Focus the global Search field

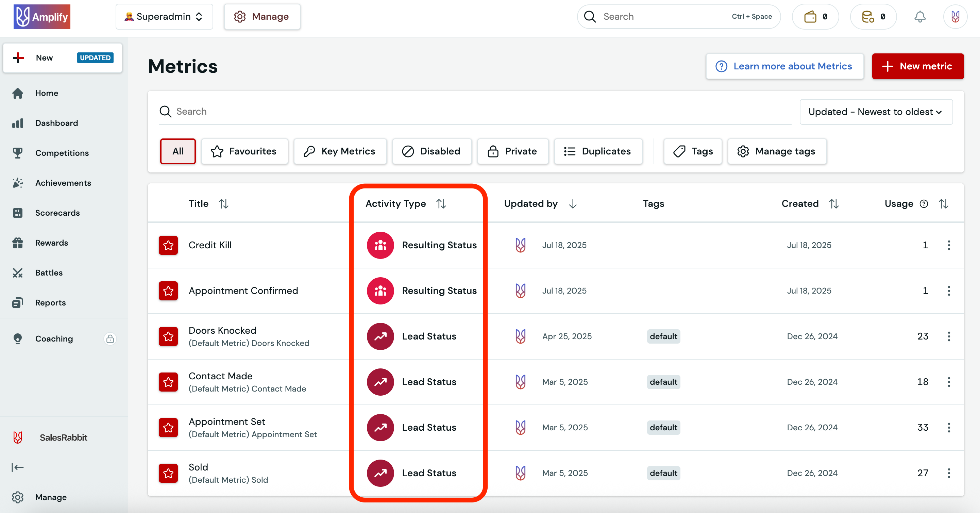[x=679, y=17]
